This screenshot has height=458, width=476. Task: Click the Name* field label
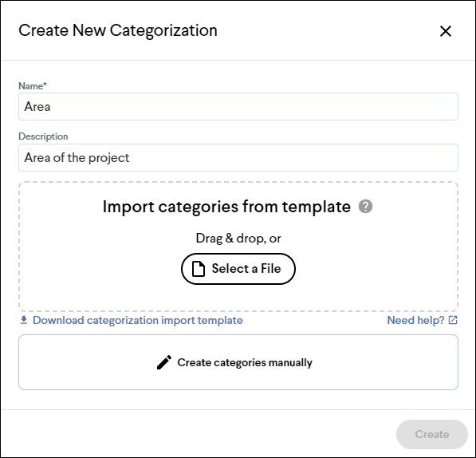tap(33, 86)
